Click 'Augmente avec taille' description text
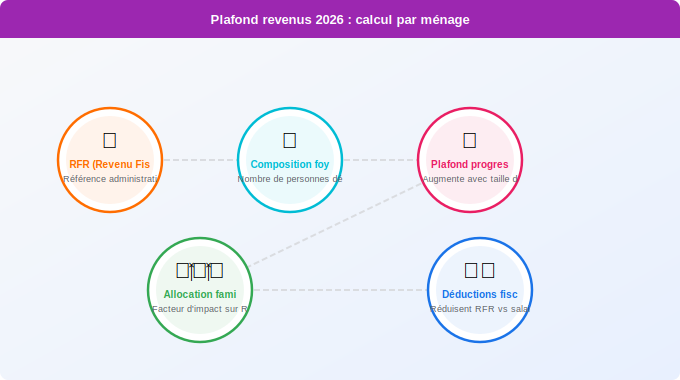The width and height of the screenshot is (680, 380). click(470, 179)
